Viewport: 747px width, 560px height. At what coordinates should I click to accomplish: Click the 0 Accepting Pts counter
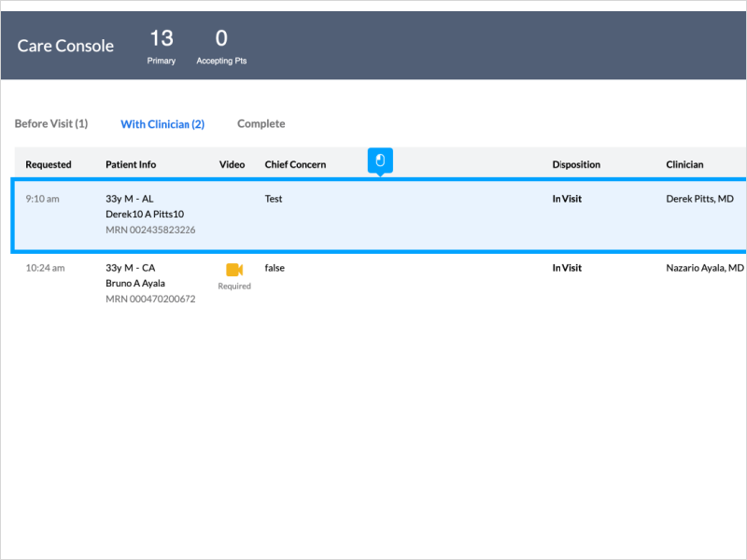pyautogui.click(x=221, y=46)
